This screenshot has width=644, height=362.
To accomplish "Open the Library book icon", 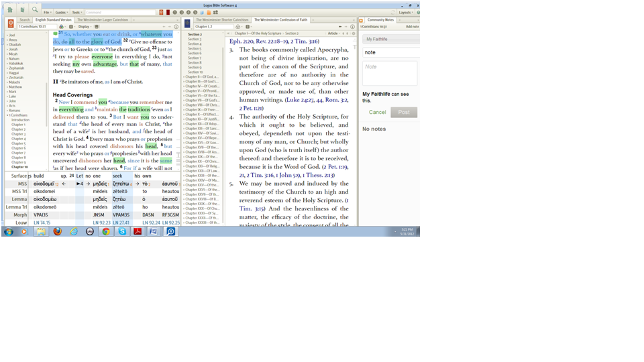I will coord(23,10).
